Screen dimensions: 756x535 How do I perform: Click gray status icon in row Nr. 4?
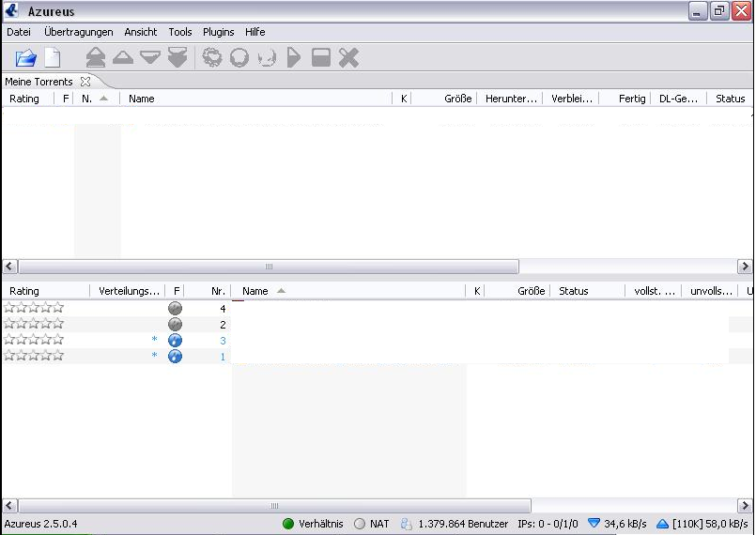coord(175,308)
